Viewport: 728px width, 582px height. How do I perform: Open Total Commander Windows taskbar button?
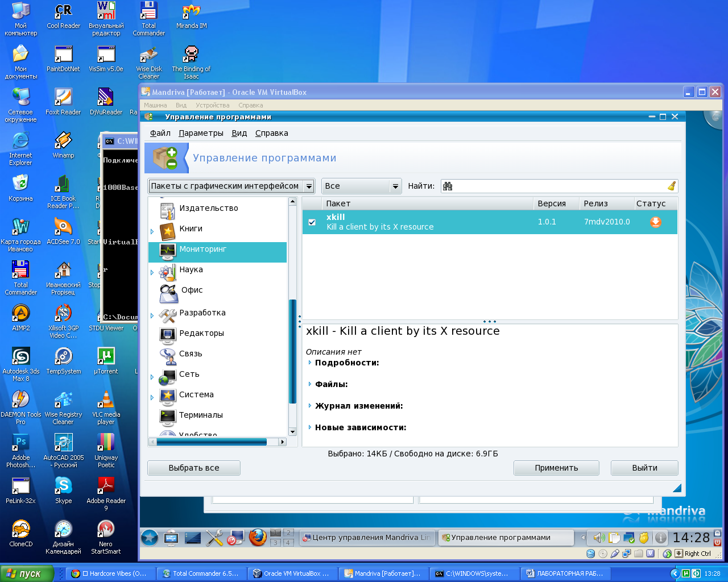tap(201, 573)
